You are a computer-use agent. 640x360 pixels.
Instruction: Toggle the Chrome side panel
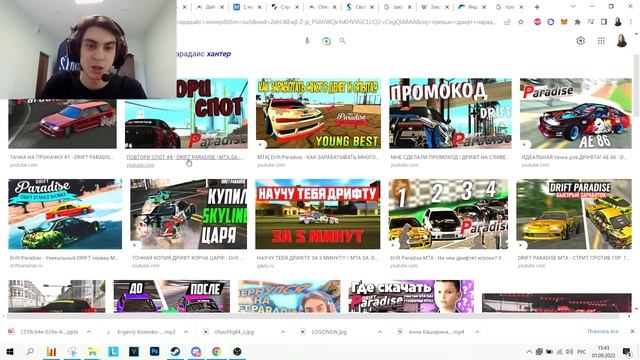604,22
